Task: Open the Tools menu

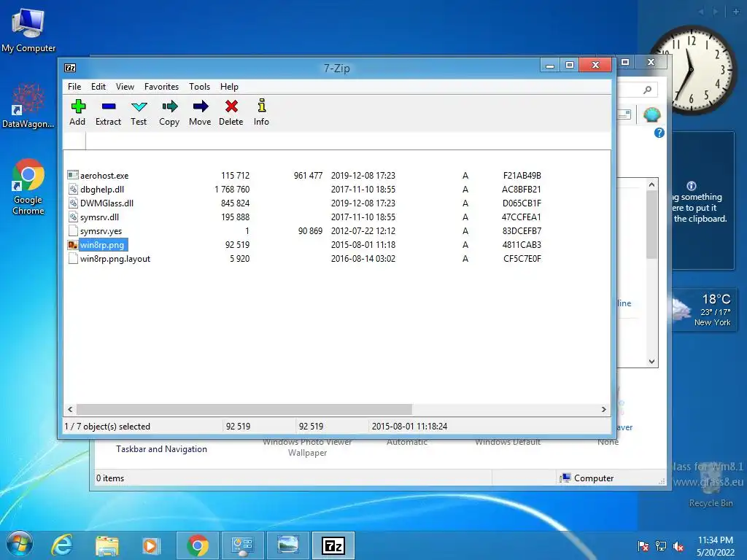Action: pyautogui.click(x=199, y=87)
